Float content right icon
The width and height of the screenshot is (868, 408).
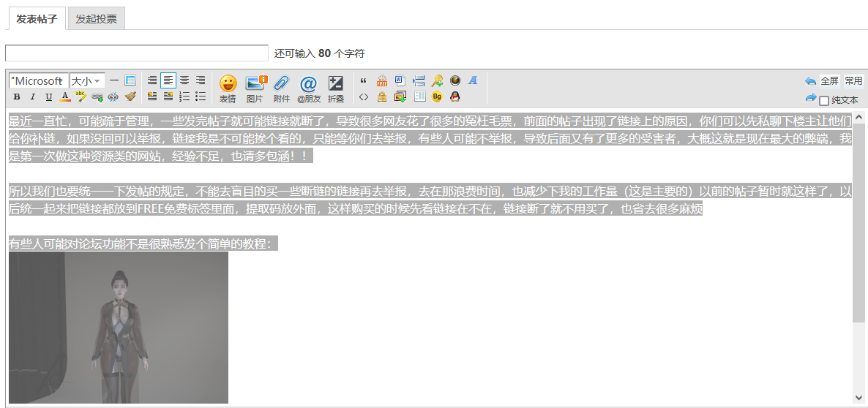click(x=168, y=97)
